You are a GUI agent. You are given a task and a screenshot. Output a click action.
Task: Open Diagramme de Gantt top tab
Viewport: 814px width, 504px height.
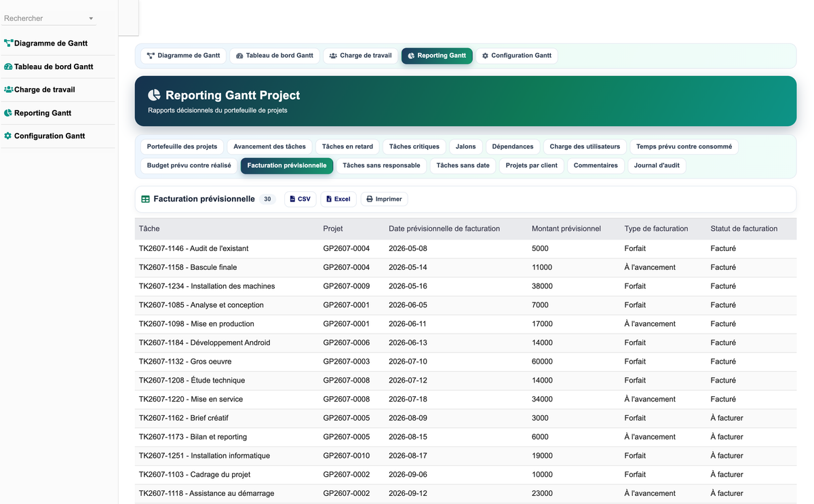click(x=183, y=56)
